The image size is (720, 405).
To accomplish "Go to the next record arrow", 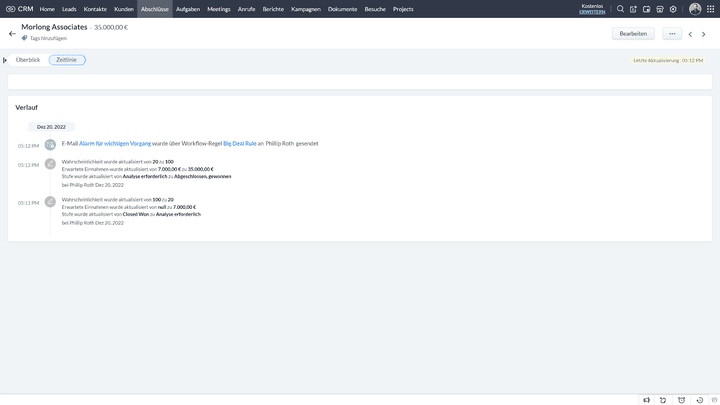I will [x=703, y=34].
